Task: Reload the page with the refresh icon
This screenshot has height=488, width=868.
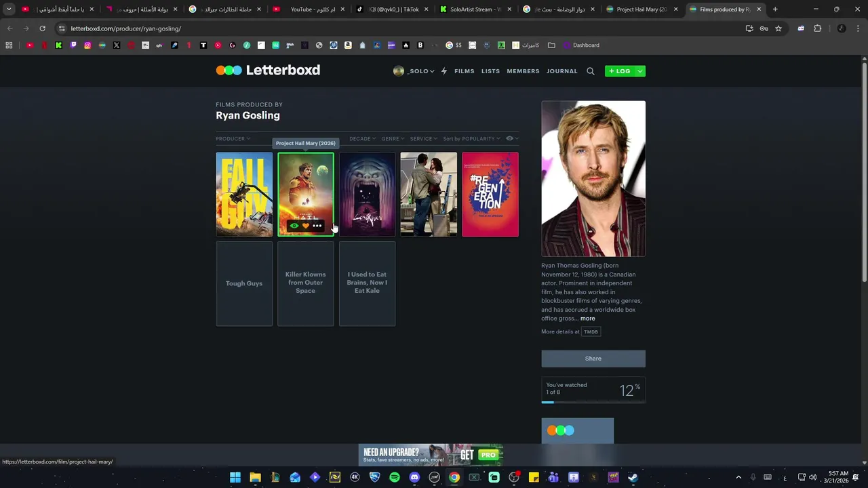Action: pos(42,28)
